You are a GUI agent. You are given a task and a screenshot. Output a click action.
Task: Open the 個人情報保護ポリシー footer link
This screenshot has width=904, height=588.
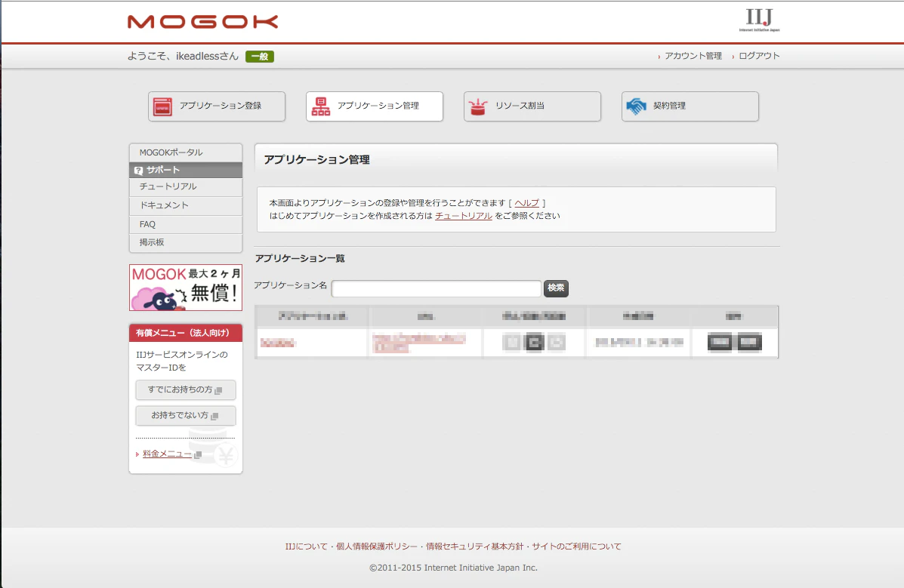click(x=376, y=546)
